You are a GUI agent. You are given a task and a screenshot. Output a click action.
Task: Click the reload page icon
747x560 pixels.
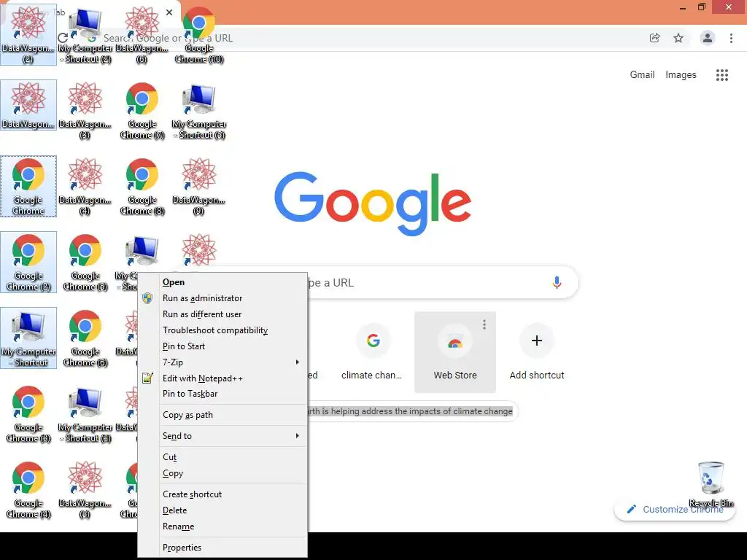pyautogui.click(x=63, y=38)
